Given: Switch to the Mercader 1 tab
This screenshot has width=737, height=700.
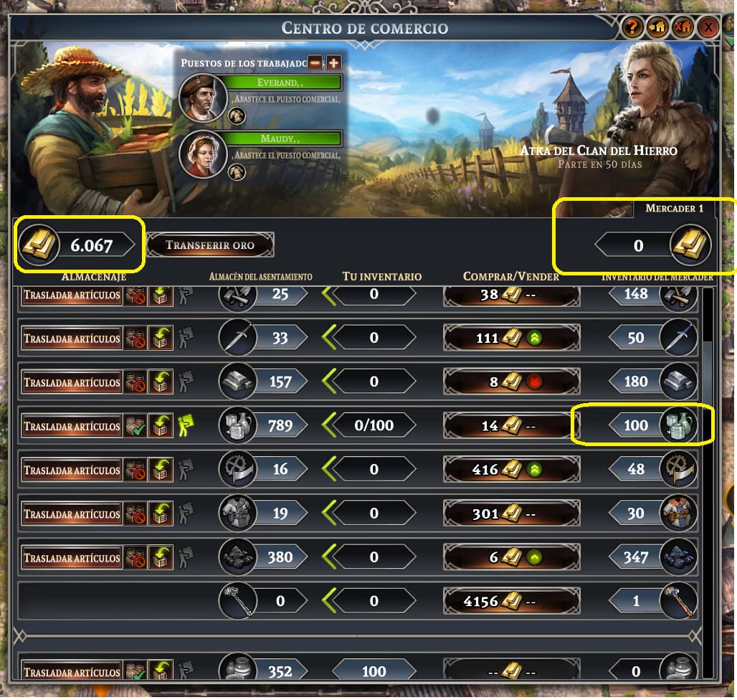Looking at the screenshot, I should 674,208.
